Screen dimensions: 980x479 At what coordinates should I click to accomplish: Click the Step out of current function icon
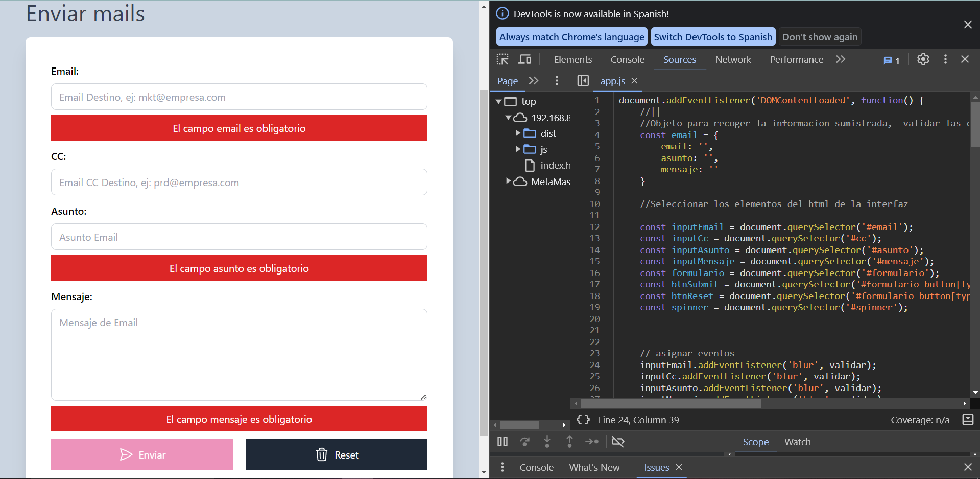point(569,442)
